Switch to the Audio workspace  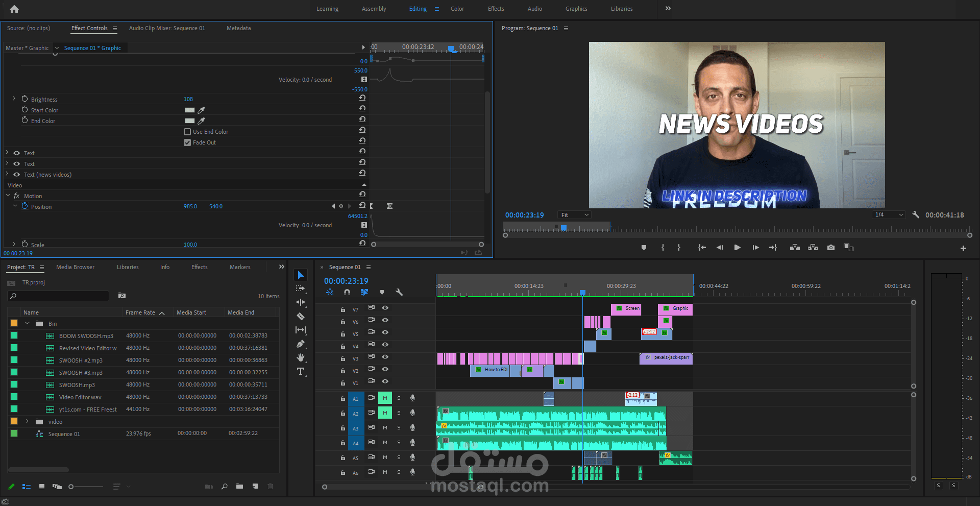(x=535, y=9)
